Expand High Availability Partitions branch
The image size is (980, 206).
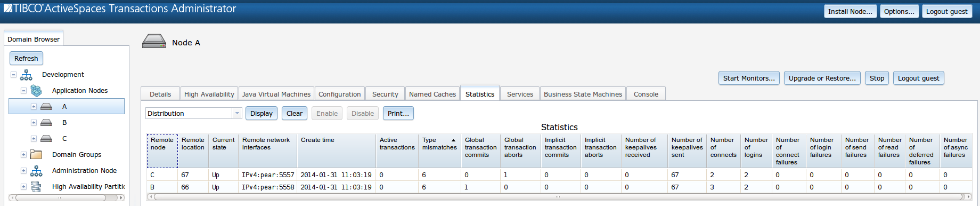coord(23,187)
